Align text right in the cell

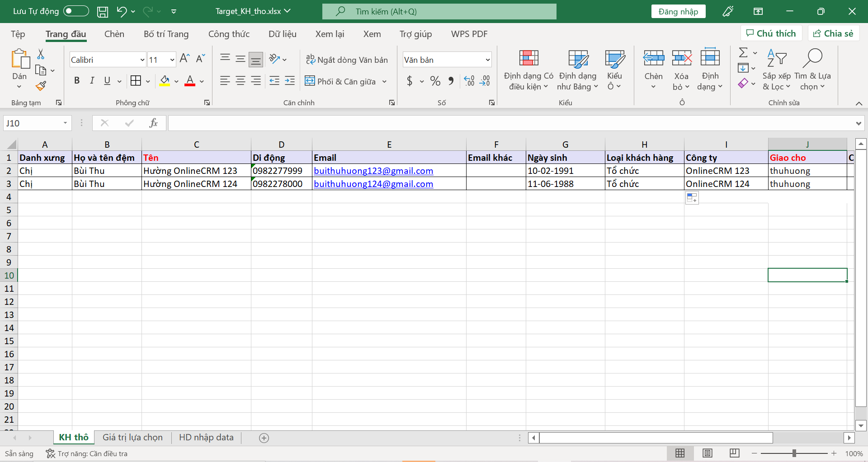[x=256, y=80]
